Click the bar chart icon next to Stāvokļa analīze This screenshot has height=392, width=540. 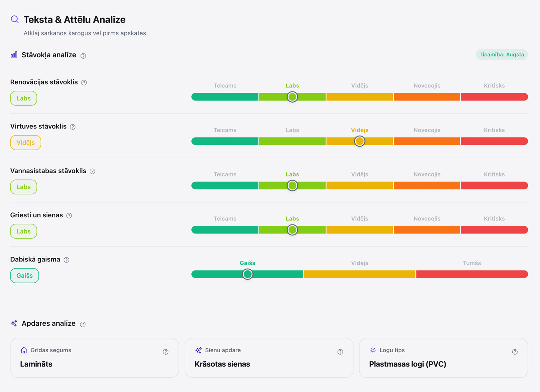14,55
